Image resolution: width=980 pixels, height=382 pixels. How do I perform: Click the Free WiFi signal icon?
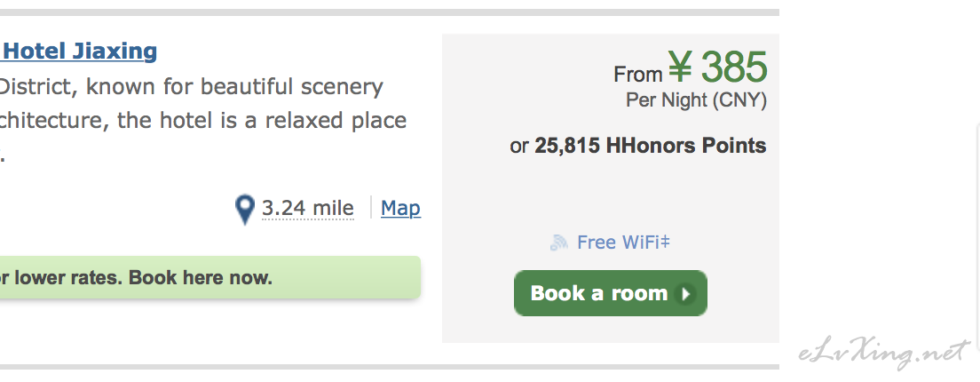pyautogui.click(x=558, y=243)
